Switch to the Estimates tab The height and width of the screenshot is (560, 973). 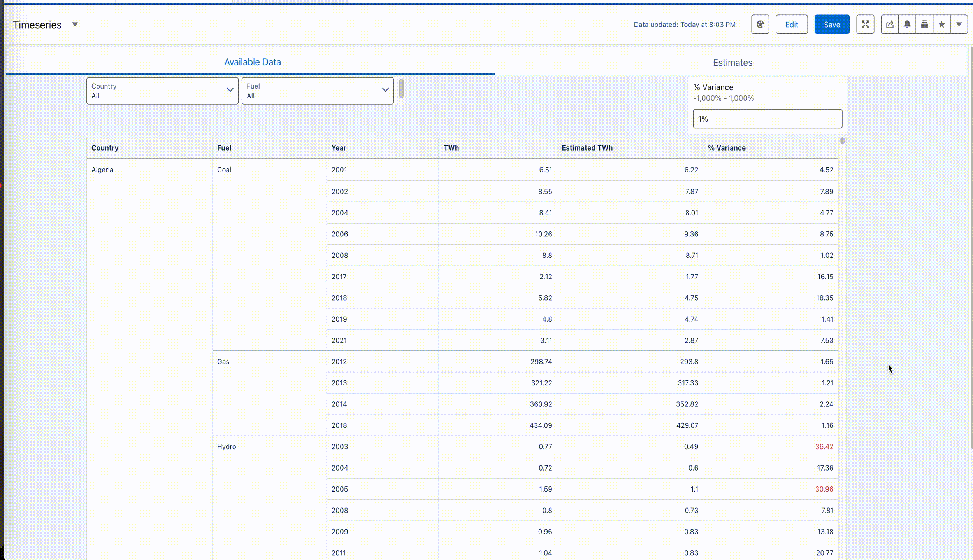point(732,63)
